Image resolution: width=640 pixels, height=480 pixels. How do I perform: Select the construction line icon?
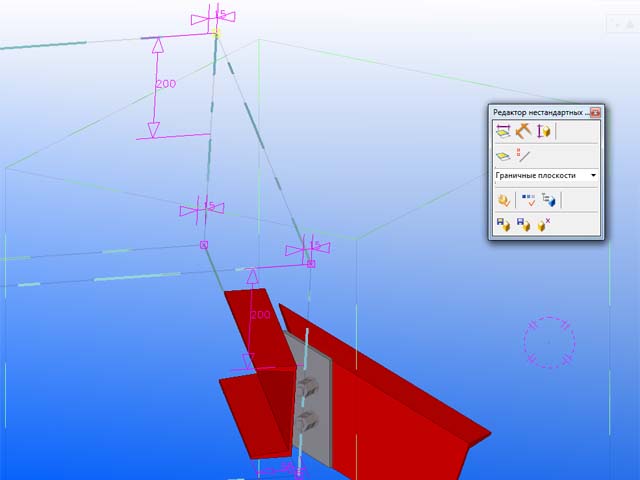coord(523,155)
